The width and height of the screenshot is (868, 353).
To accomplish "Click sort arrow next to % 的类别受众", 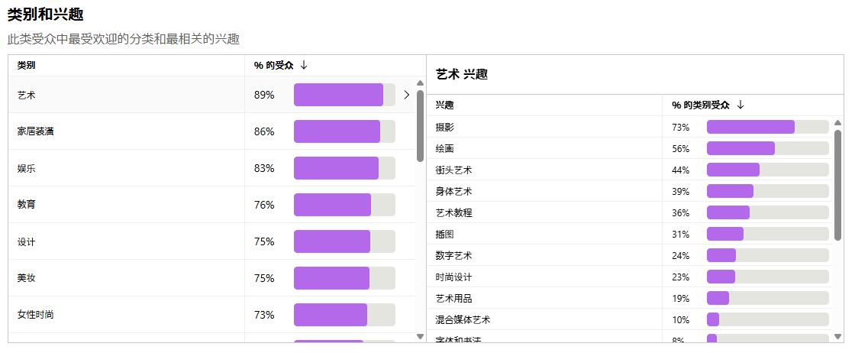I will coord(740,105).
